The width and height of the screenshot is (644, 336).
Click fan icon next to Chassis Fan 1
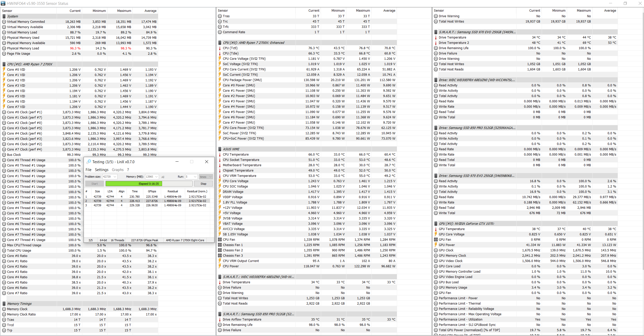pyautogui.click(x=220, y=245)
